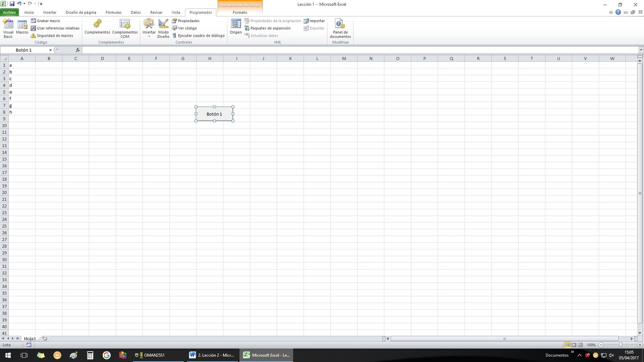Switch to the Revisar tab
This screenshot has width=644, height=362.
tap(156, 12)
